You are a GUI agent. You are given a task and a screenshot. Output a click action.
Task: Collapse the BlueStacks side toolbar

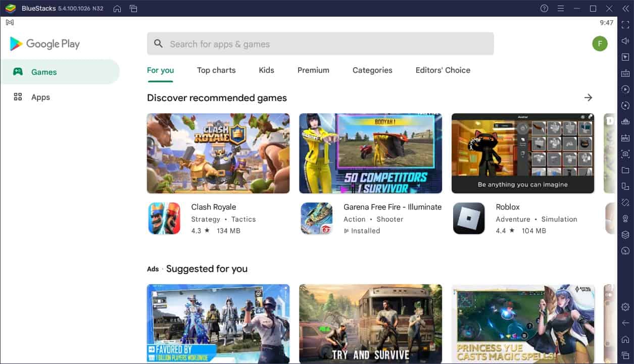click(625, 9)
